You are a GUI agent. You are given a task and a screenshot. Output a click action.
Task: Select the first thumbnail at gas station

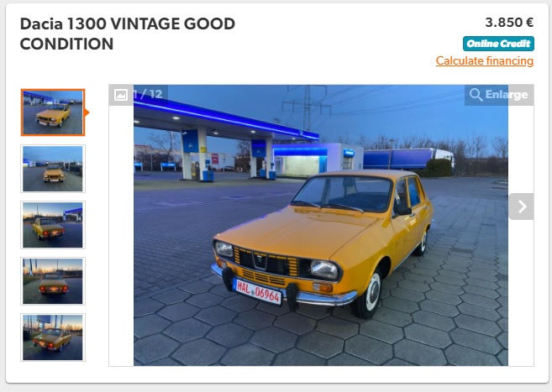click(53, 112)
